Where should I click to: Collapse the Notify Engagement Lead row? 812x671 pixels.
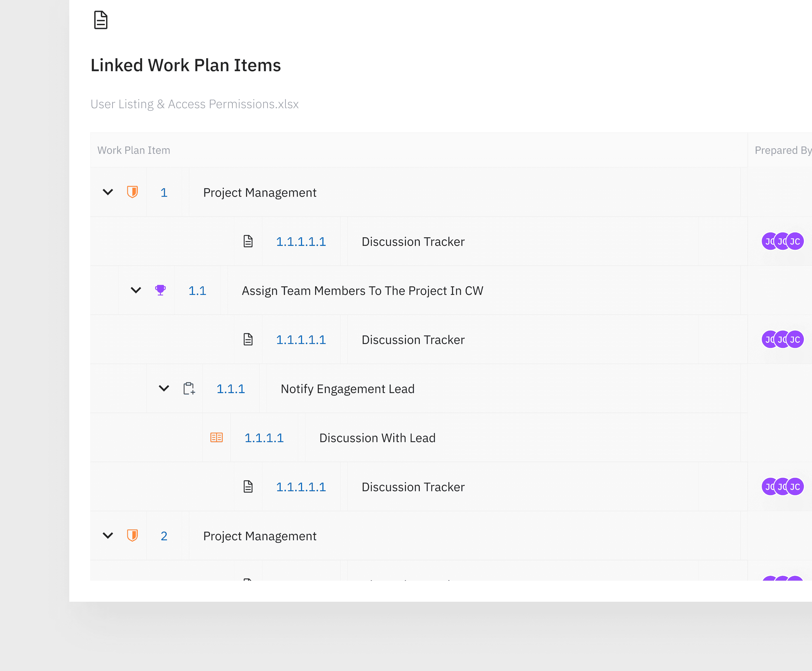[164, 389]
